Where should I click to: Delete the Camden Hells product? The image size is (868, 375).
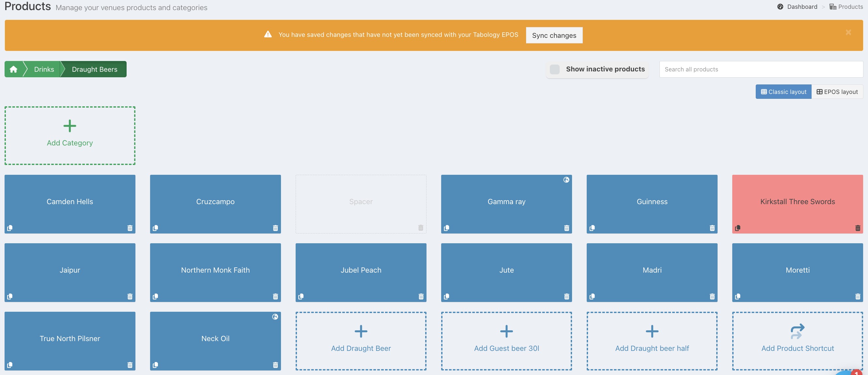pyautogui.click(x=130, y=228)
